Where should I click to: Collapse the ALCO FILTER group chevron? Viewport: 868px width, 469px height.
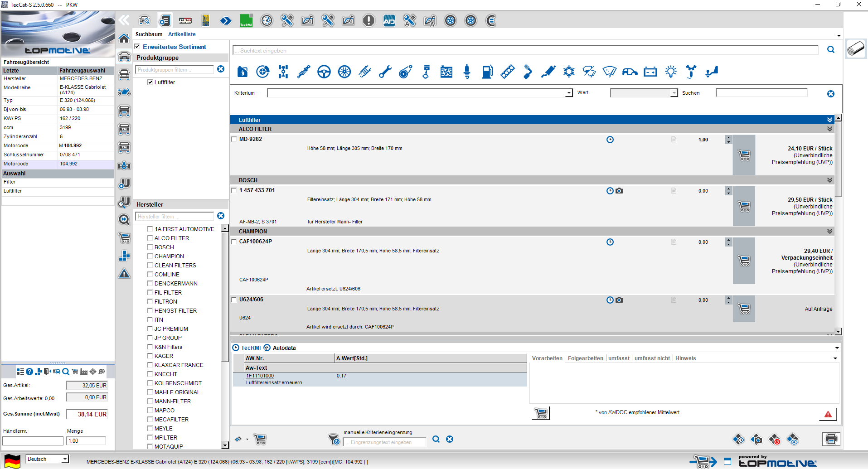(829, 129)
